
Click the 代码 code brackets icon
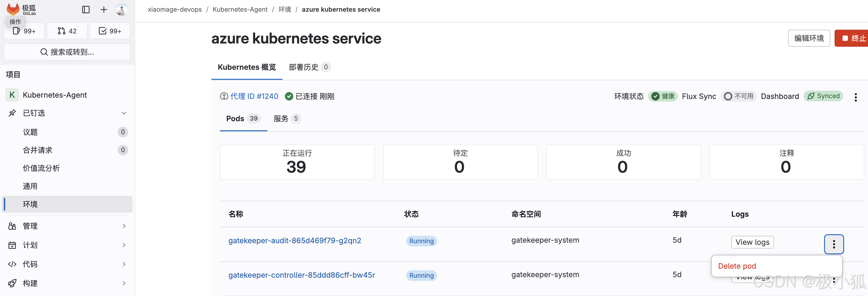12,264
